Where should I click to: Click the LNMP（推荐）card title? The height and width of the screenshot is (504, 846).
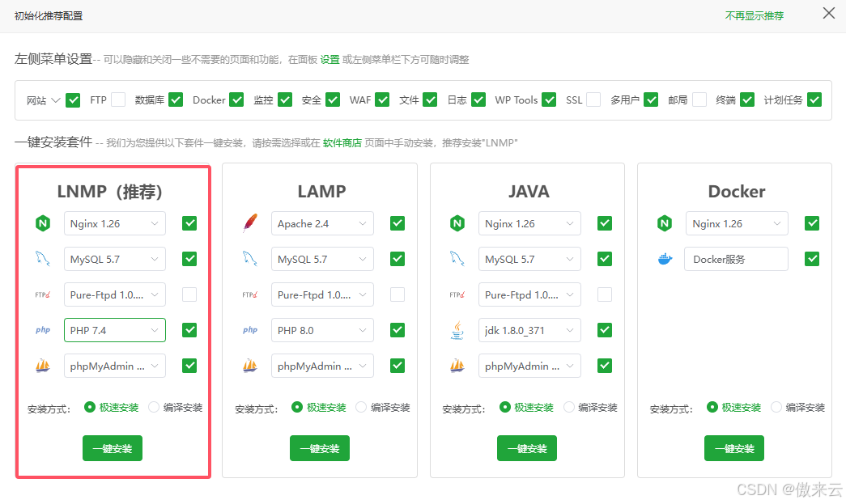coord(111,192)
